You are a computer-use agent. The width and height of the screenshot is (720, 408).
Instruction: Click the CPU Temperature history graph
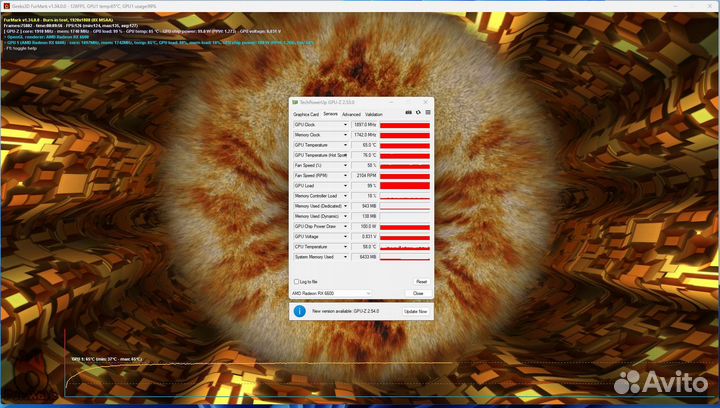pos(405,247)
